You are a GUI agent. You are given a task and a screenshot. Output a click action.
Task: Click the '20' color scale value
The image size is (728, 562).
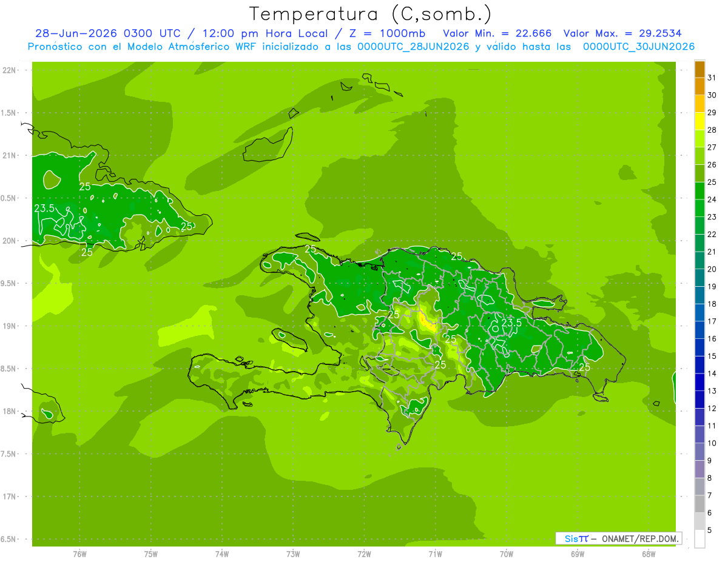tap(712, 269)
